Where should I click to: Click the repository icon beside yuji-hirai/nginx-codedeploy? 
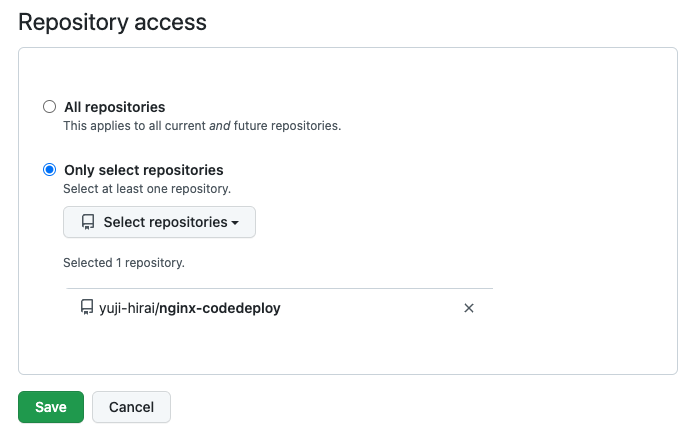(x=87, y=308)
